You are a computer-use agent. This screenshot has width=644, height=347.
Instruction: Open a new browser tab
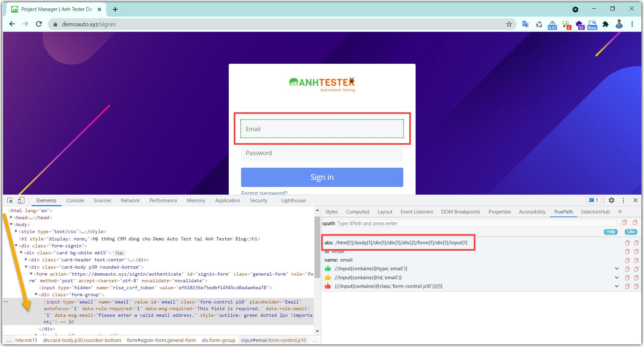(x=115, y=9)
